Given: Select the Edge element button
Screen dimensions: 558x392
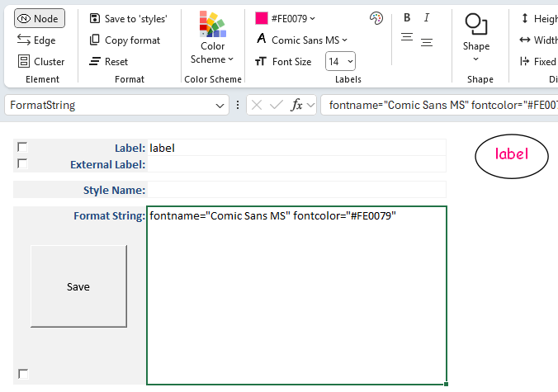Looking at the screenshot, I should (37, 40).
